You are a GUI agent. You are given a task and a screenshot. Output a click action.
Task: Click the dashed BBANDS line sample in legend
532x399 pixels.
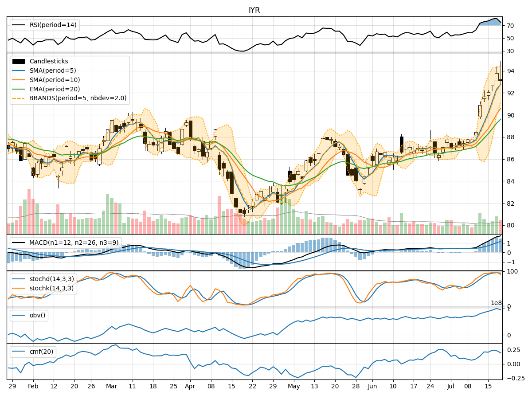(x=20, y=99)
